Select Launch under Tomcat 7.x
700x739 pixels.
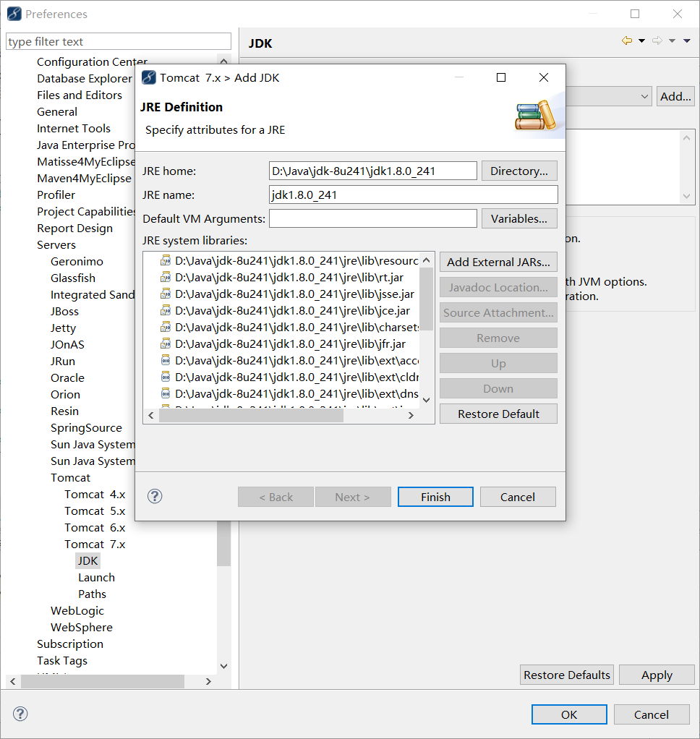96,577
